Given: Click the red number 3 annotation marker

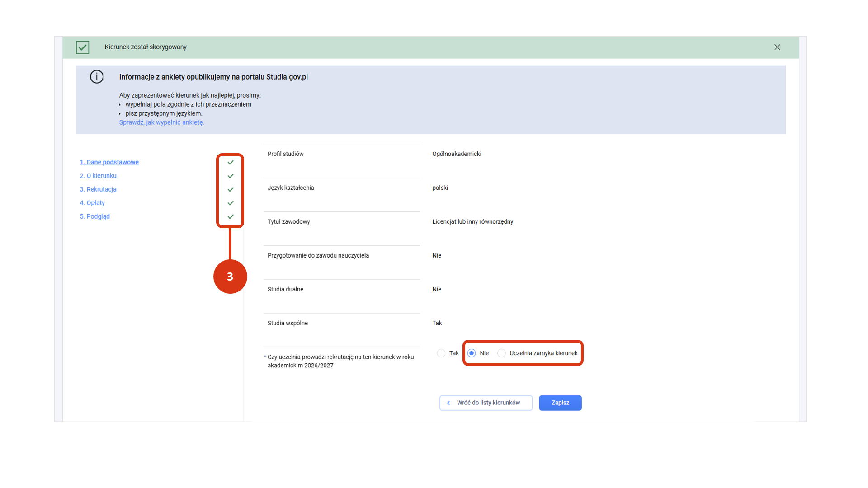Looking at the screenshot, I should click(230, 277).
